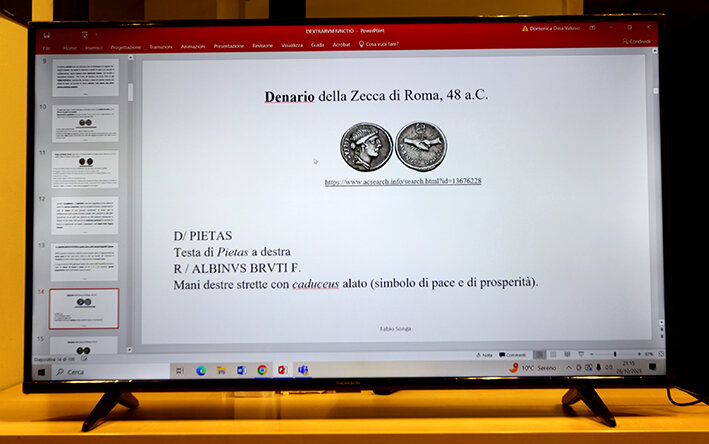This screenshot has height=444, width=709.
Task: Open the ribbon display options icon
Action: (x=592, y=28)
